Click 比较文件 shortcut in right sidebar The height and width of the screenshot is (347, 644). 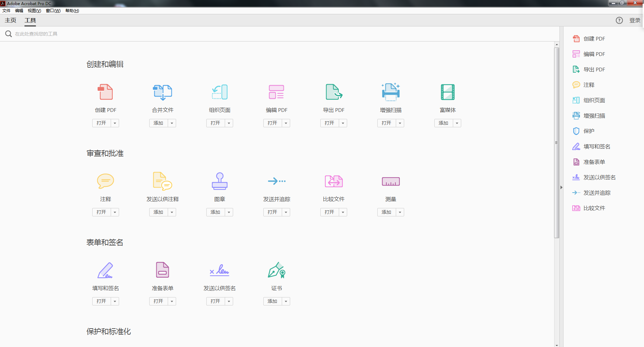pos(589,208)
